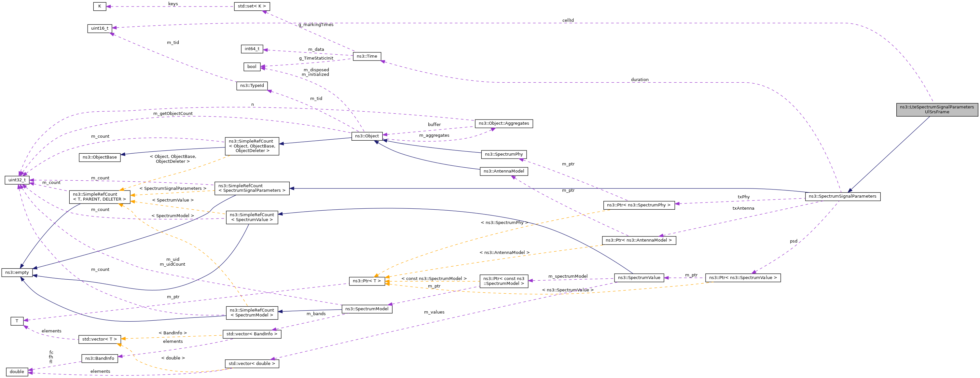Screen dimensions: 980x378
Task: Click the m_spectrumModel edge label
Action: point(568,277)
